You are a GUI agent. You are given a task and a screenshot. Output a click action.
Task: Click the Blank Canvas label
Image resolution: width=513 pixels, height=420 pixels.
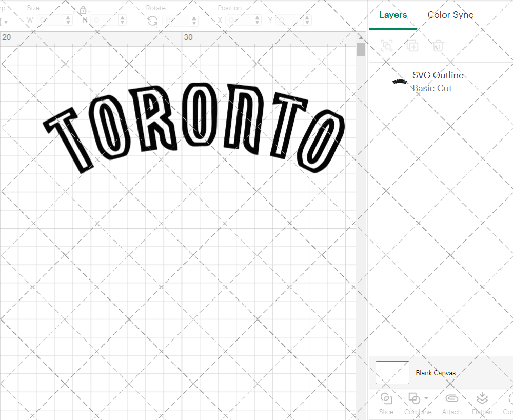436,373
